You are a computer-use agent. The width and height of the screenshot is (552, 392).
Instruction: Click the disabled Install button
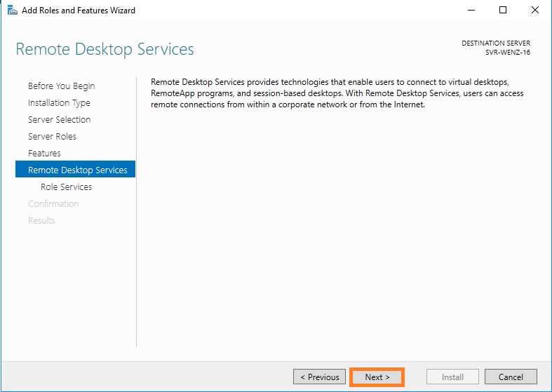[x=452, y=377]
